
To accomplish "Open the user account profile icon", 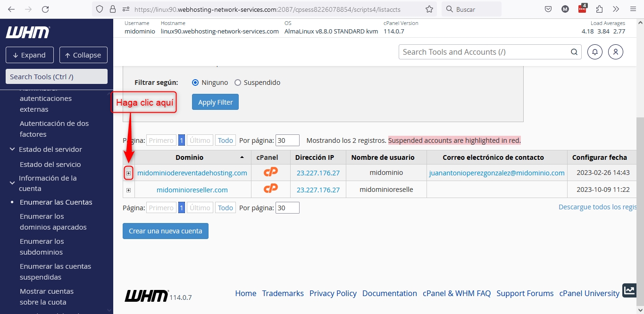I will (616, 52).
